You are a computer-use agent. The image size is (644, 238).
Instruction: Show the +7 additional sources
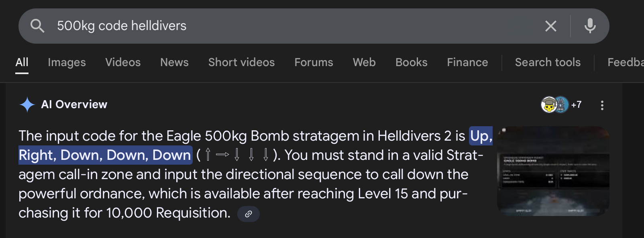point(576,105)
